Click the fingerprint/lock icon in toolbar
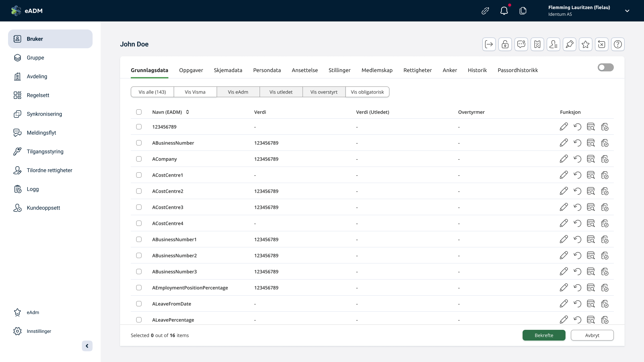Screen dimensions: 644x362 505,44
